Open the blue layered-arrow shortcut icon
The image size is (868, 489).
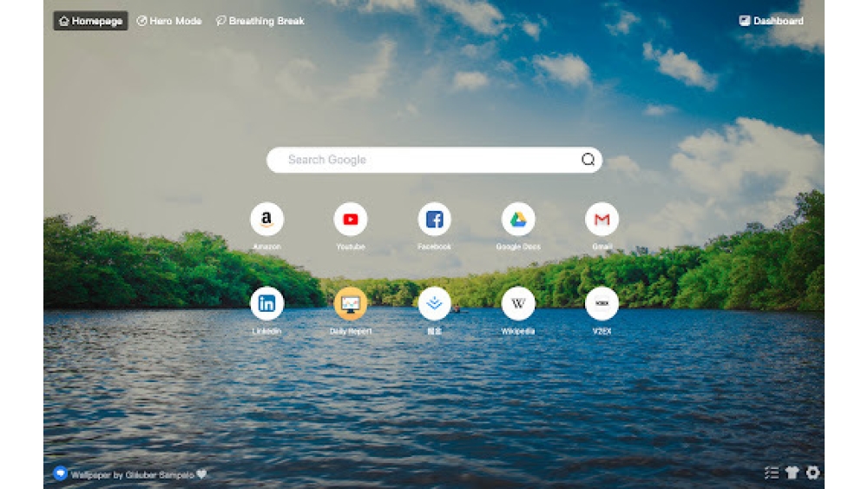[434, 303]
